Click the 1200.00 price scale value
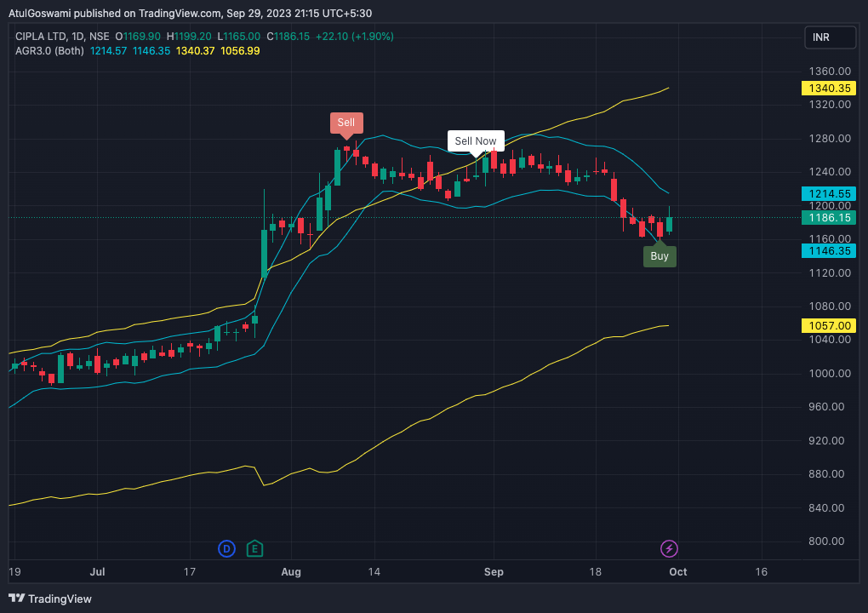Image resolution: width=868 pixels, height=613 pixels. [830, 205]
